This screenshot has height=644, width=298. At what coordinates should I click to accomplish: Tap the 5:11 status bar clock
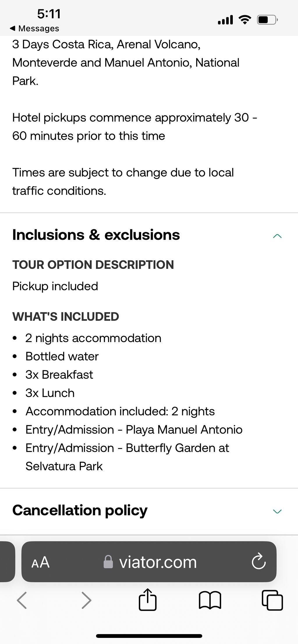(x=49, y=14)
